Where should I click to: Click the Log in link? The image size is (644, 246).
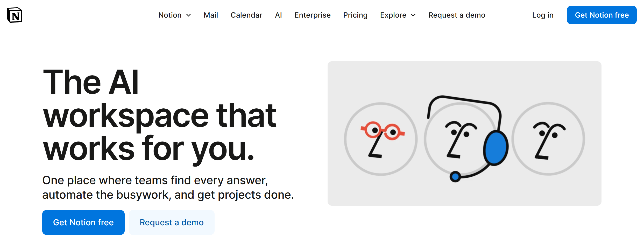click(543, 15)
